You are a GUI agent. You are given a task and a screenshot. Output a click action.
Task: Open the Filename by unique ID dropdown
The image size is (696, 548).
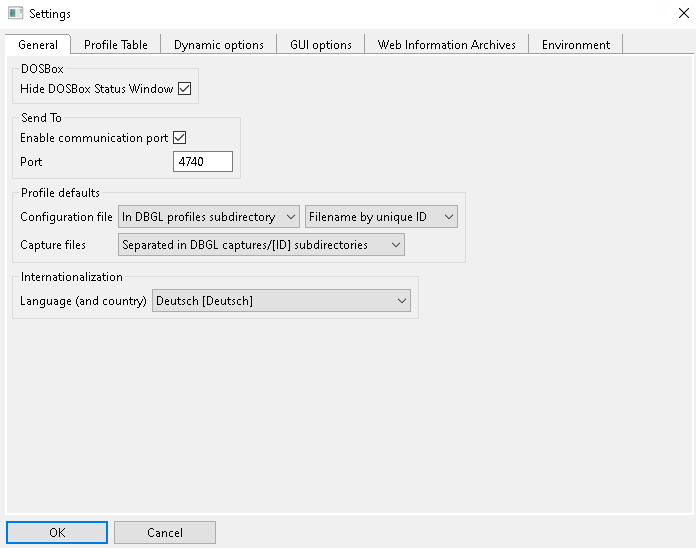[x=380, y=216]
